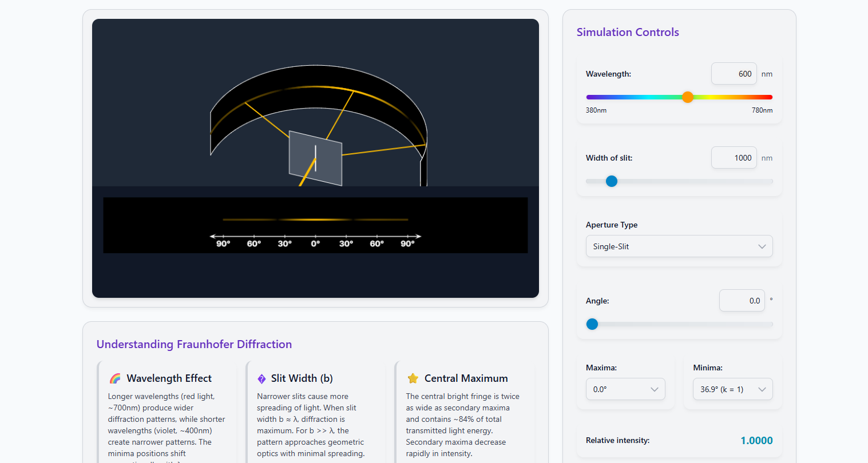
Task: Click the Wavelength Effect card heading
Action: point(169,378)
